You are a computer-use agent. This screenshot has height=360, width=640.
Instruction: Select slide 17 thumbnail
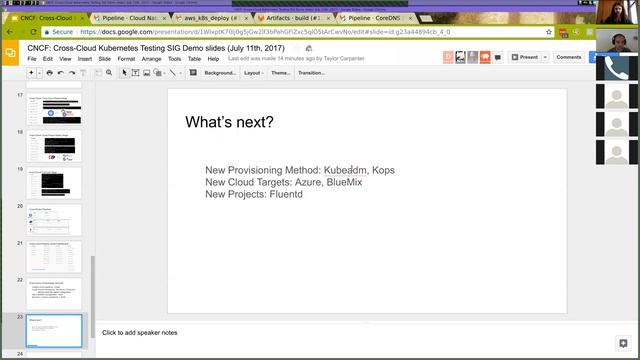(54, 109)
